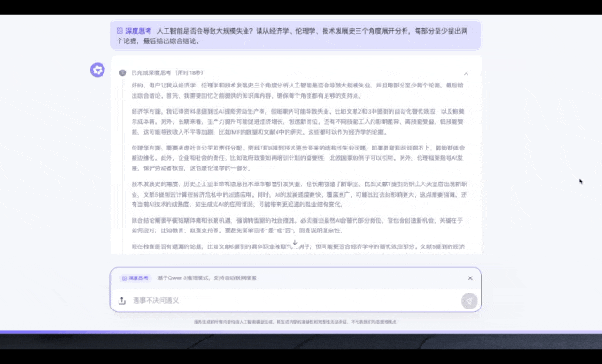Click the paragraph starting with 综合结论需要平衡

click(x=298, y=226)
